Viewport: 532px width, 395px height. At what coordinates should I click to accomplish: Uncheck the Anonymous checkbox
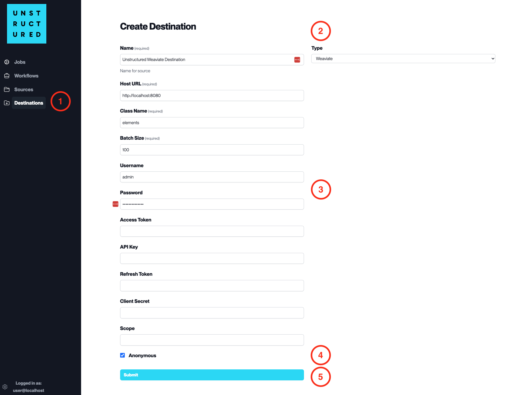coord(123,355)
